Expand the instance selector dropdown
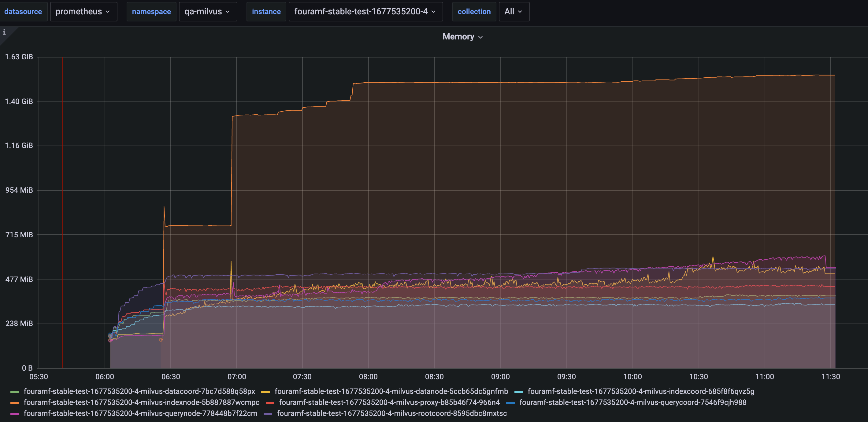This screenshot has height=422, width=868. [365, 11]
